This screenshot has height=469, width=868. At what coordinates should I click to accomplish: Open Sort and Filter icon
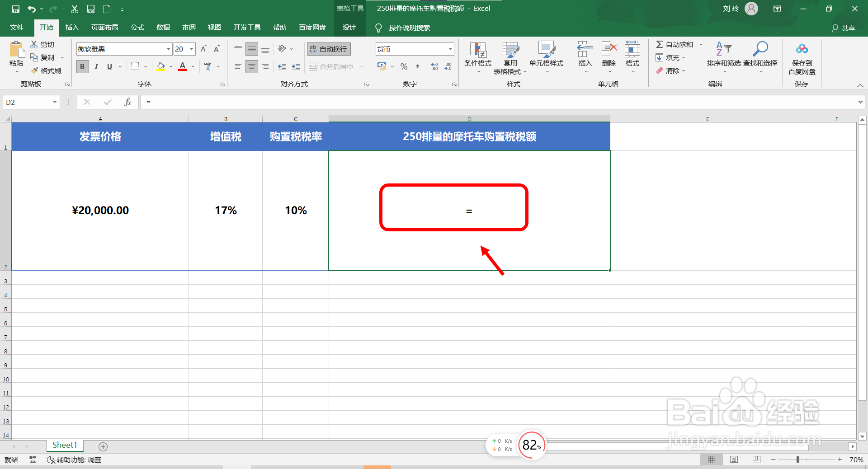click(x=724, y=48)
